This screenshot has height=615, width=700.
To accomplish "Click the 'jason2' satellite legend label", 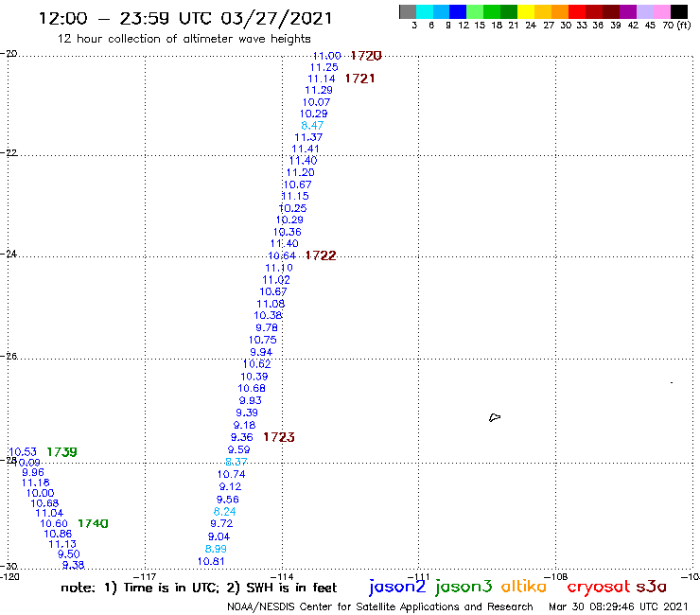I will pos(397,587).
